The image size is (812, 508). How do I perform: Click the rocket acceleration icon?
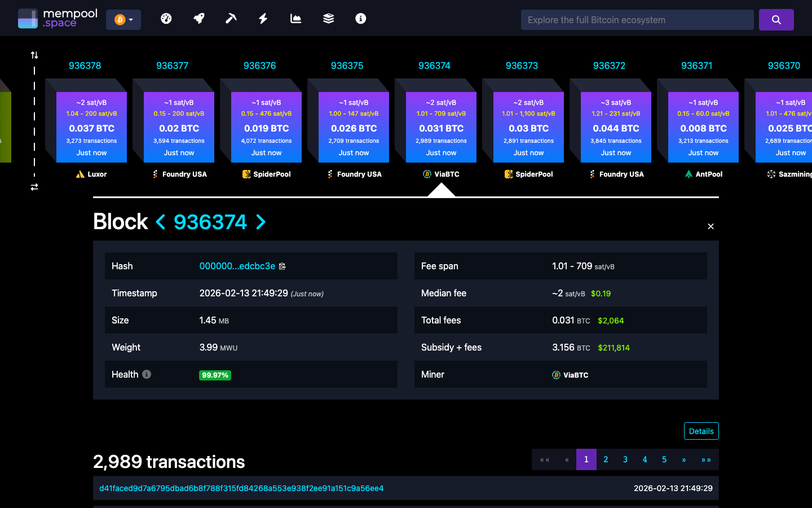[x=198, y=18]
